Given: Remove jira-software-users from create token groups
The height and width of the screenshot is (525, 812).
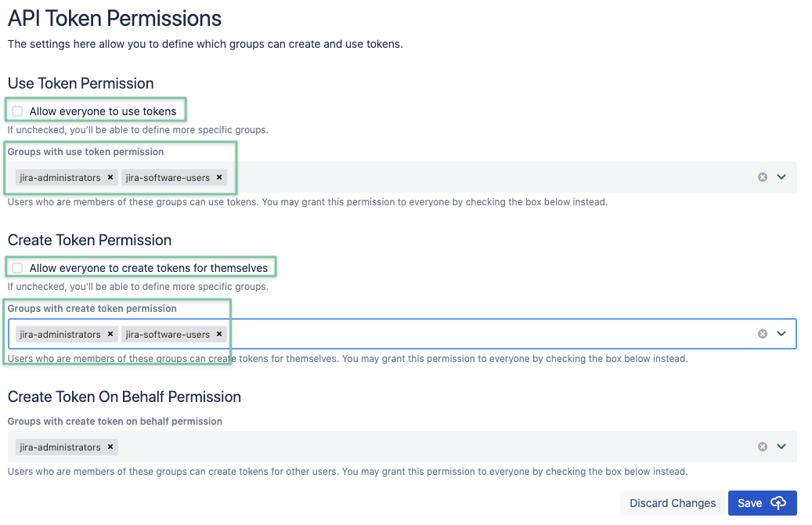Looking at the screenshot, I should pos(219,335).
